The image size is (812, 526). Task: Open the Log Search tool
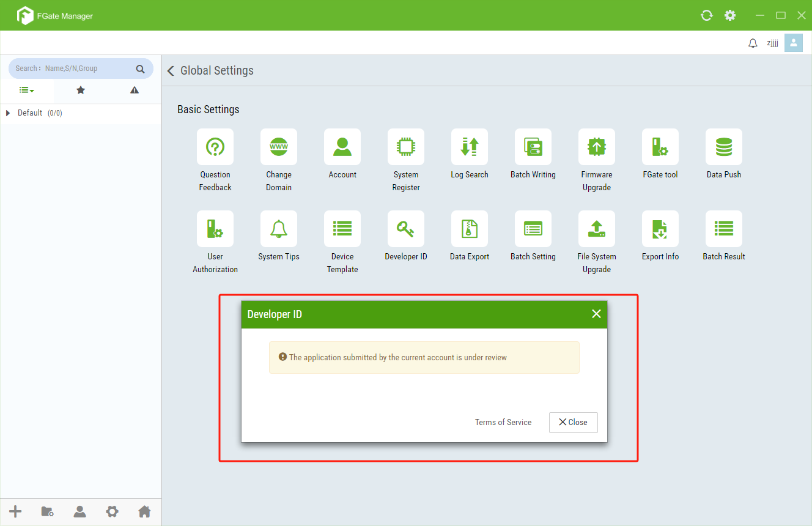click(470, 147)
